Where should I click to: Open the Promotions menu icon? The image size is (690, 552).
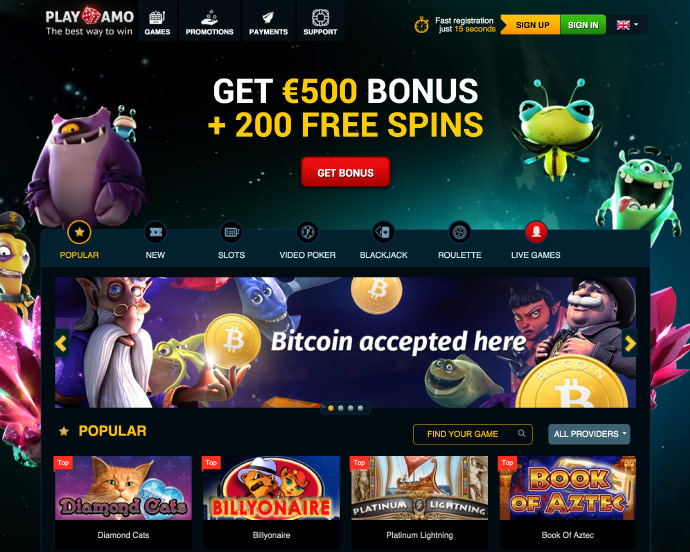point(209,18)
